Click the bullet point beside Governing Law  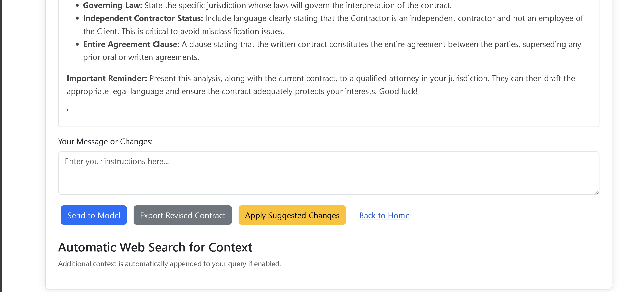77,5
